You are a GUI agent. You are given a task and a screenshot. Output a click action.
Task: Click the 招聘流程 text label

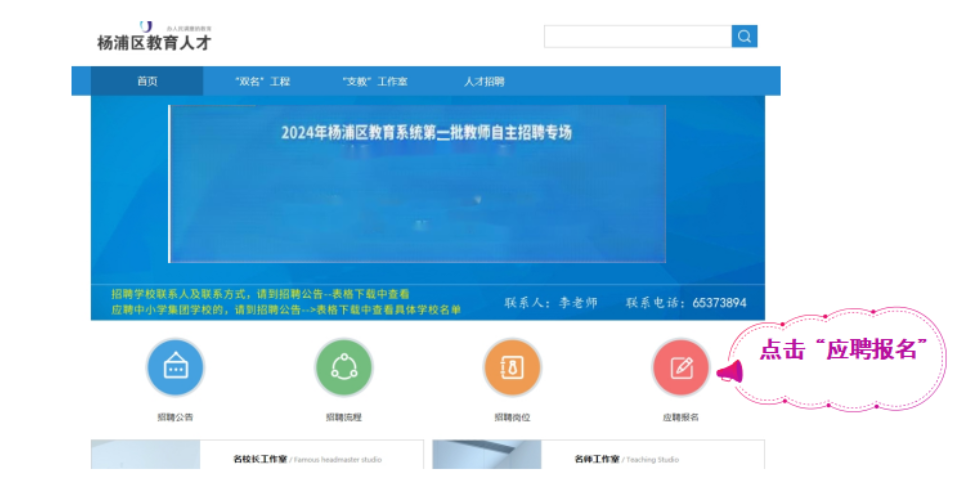[344, 417]
